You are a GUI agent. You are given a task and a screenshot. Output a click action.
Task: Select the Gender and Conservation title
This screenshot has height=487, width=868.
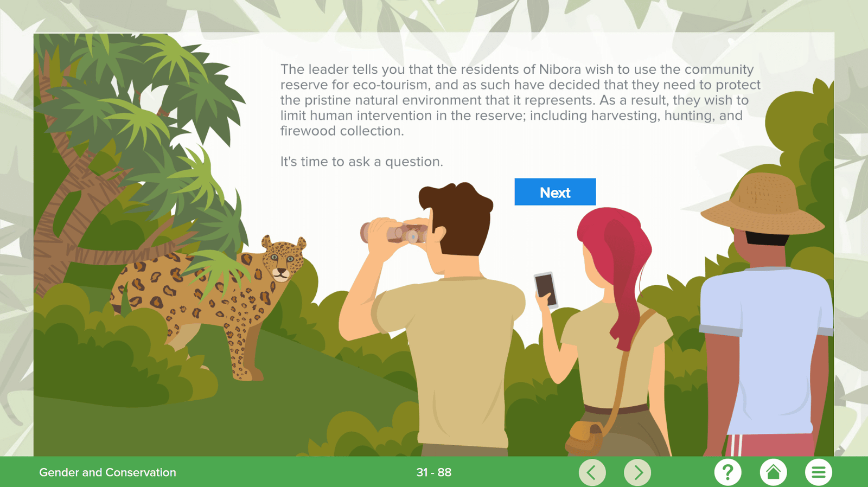(107, 472)
